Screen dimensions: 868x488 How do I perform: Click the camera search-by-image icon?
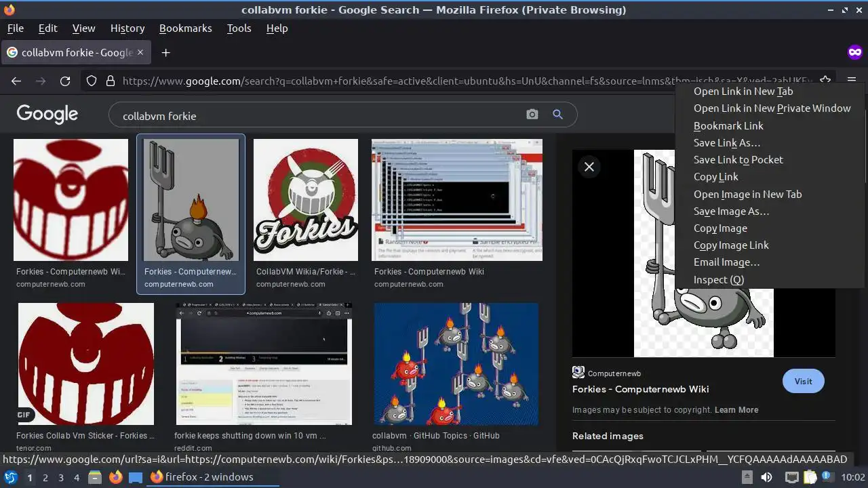coord(532,115)
